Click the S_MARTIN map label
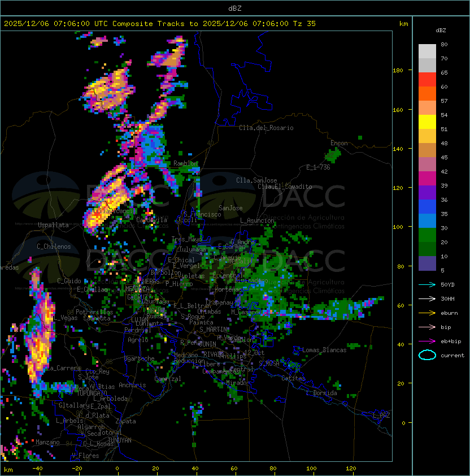 click(x=213, y=330)
